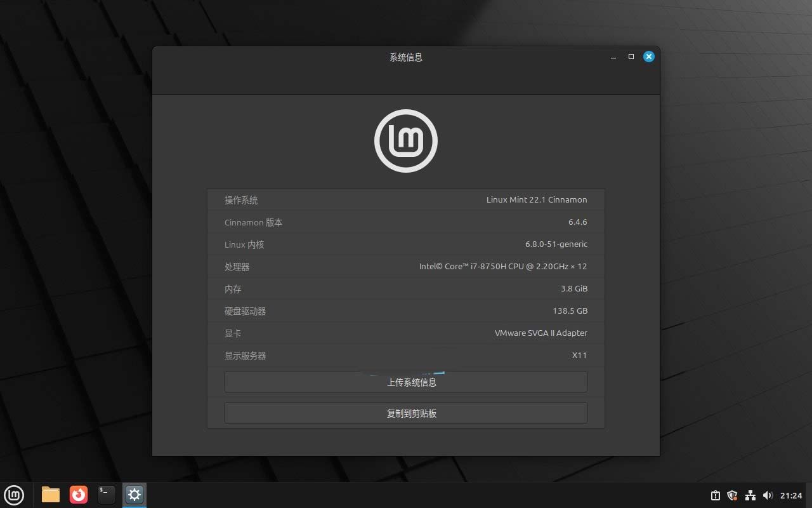Open the volume speaker tray icon
Image resolution: width=812 pixels, height=508 pixels.
point(768,495)
